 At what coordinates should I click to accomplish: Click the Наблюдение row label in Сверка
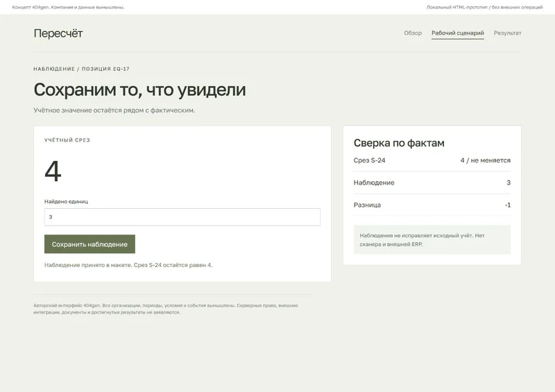coord(374,182)
